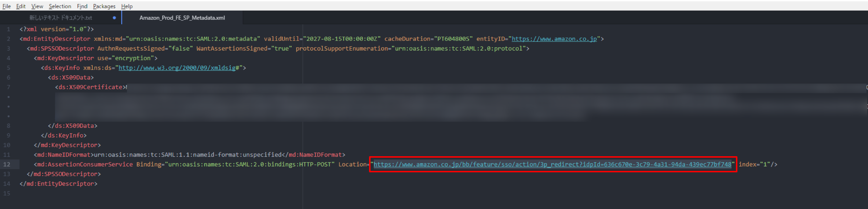Open the Find menu
This screenshot has width=868, height=209.
coord(82,6)
